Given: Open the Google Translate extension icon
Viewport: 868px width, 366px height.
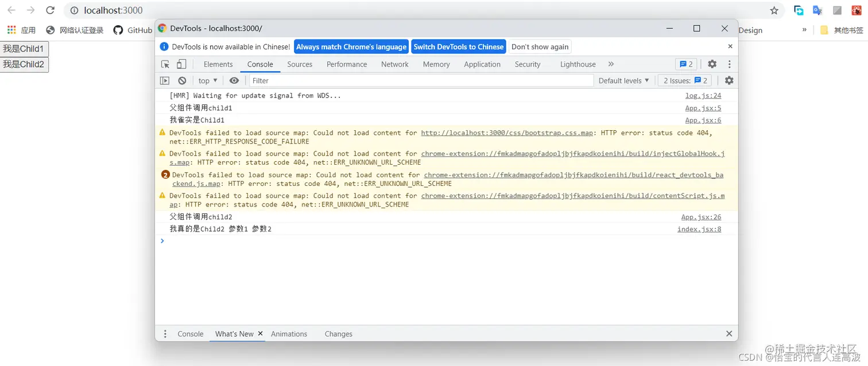Looking at the screenshot, I should (817, 10).
